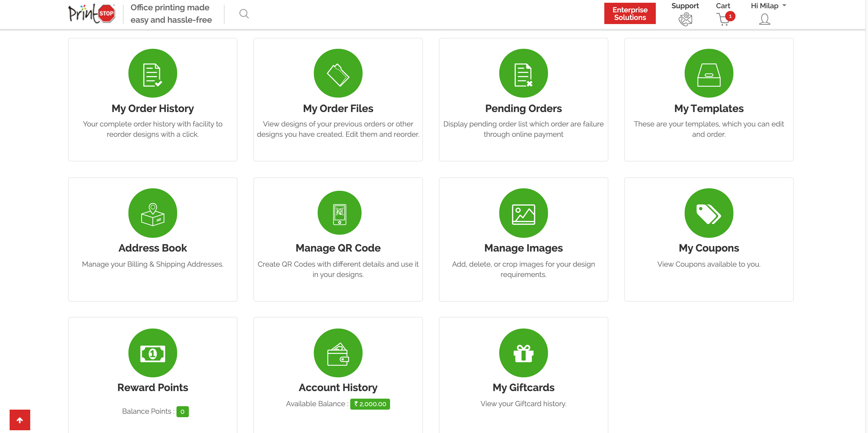Open the My Templates drawer icon
The width and height of the screenshot is (868, 433).
click(x=709, y=73)
